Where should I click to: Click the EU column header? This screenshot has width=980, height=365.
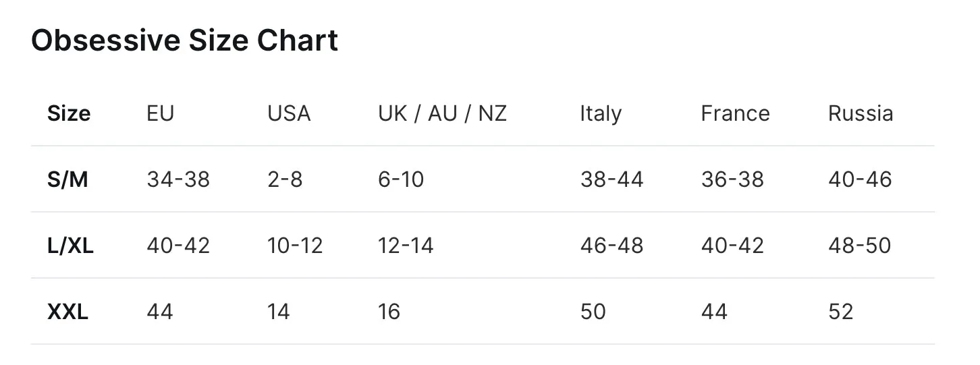click(x=161, y=113)
